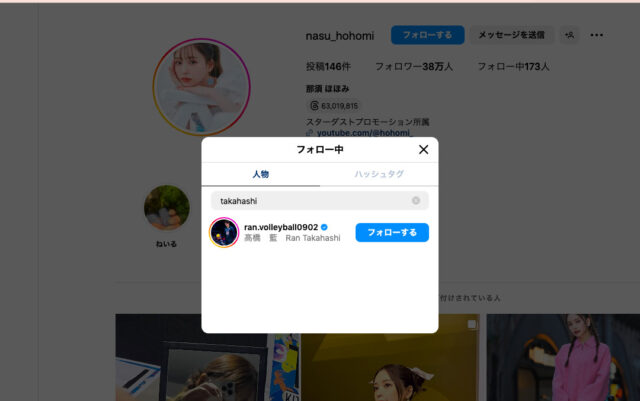Open the Threads badge 63,019,815
640x401 pixels.
[x=333, y=106]
